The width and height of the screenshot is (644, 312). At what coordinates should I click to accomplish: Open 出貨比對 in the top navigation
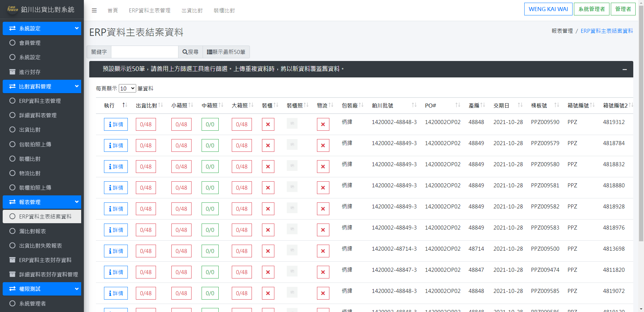pos(192,10)
